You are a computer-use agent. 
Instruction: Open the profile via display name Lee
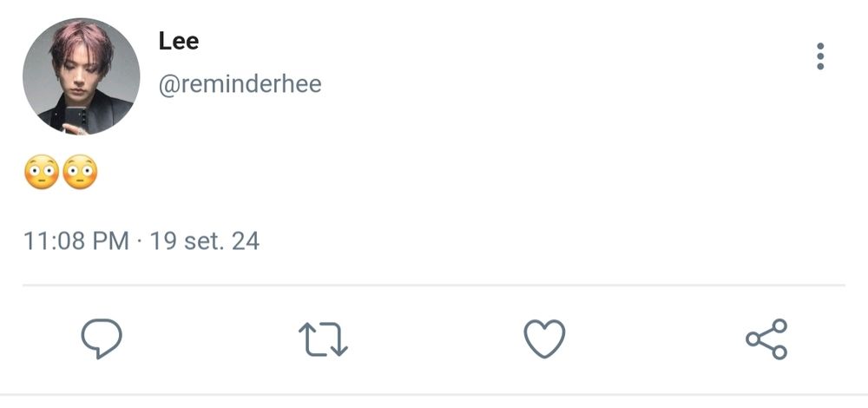(x=179, y=41)
